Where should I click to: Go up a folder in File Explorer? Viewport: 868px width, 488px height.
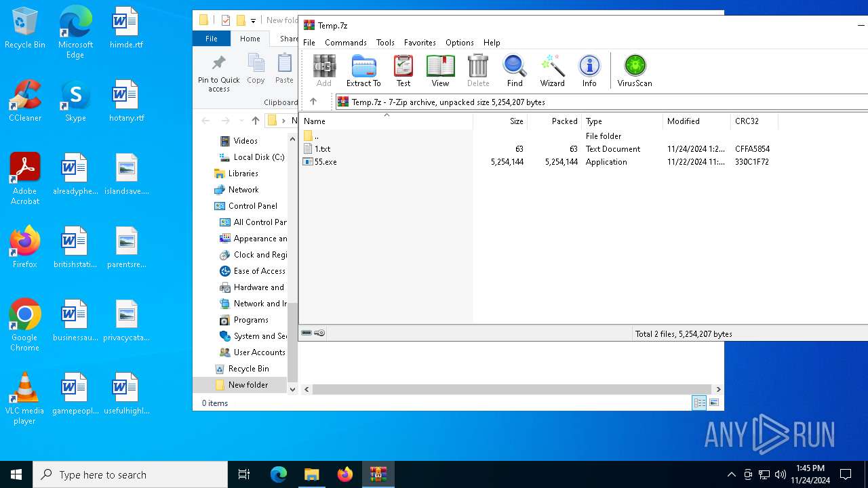[x=255, y=121]
